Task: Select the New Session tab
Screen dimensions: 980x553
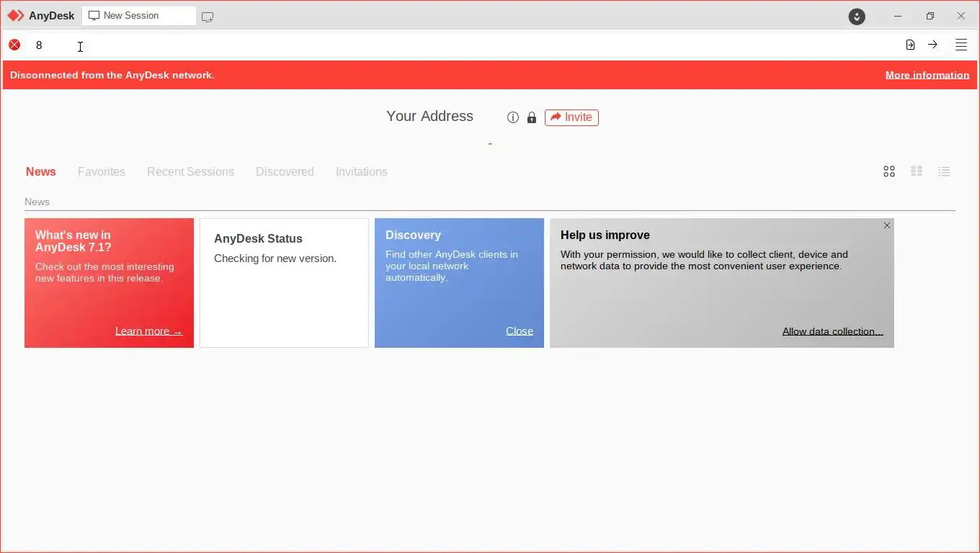Action: click(139, 16)
